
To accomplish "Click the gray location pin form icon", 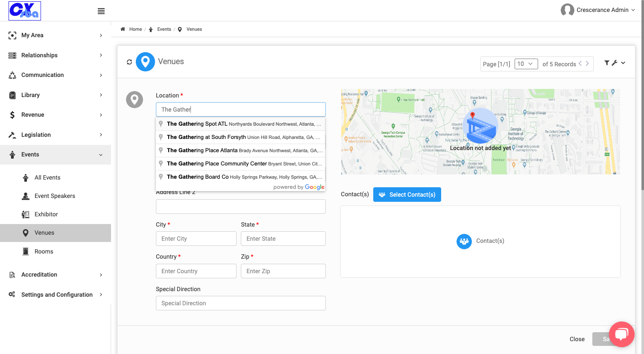I will click(135, 100).
